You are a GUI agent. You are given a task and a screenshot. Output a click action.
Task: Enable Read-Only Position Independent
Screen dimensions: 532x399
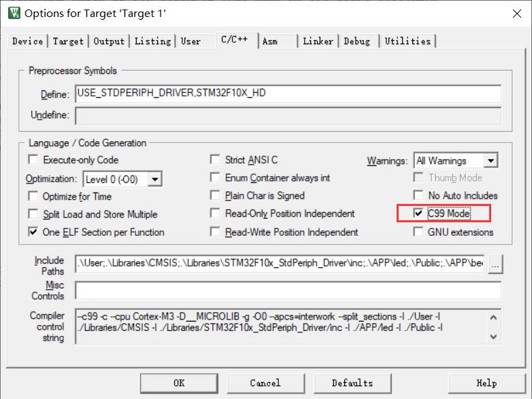tap(215, 213)
